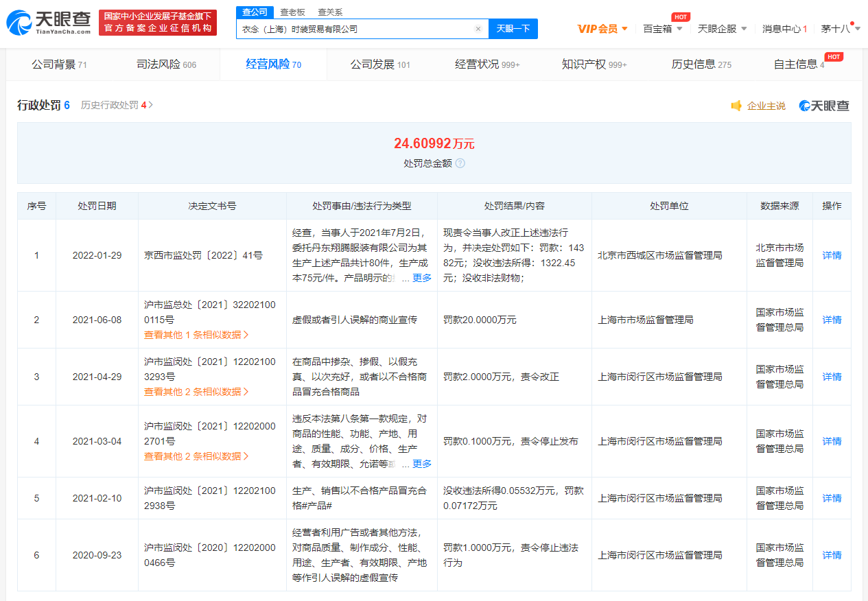868x601 pixels.
Task: Open 详情 for row 5 dated 2021-02-10
Action: coord(832,498)
